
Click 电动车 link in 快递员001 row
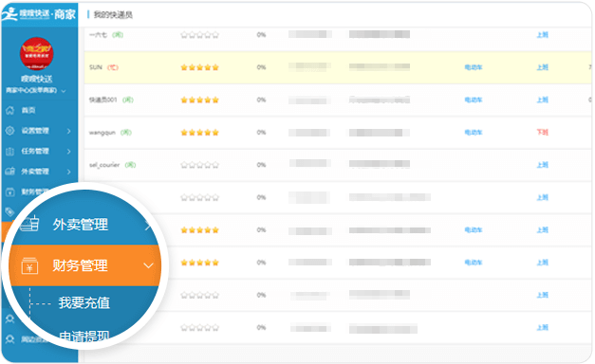click(x=474, y=100)
